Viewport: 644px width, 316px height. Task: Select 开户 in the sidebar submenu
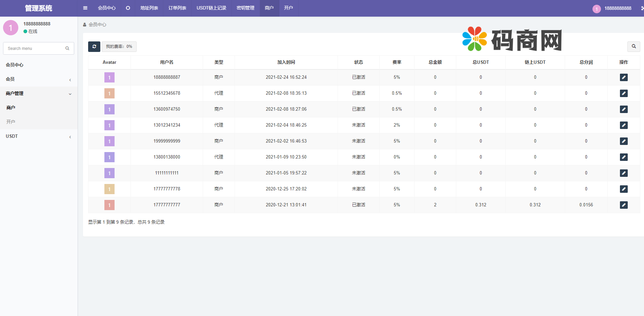[x=11, y=122]
